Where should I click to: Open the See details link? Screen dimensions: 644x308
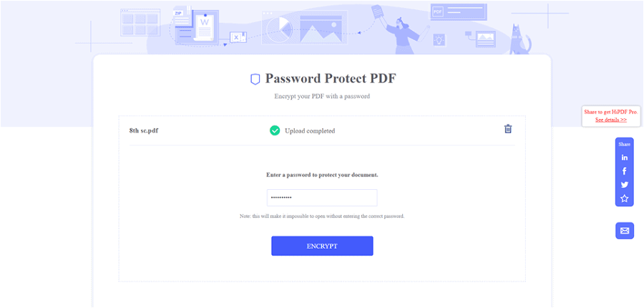point(610,120)
